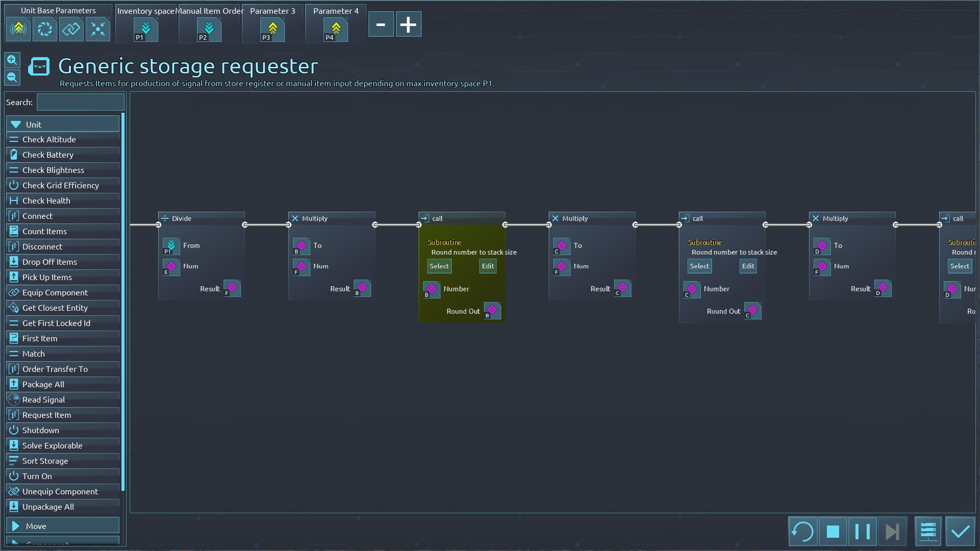This screenshot has height=551, width=980.
Task: Remove a parameter with the minus button
Action: tap(381, 24)
